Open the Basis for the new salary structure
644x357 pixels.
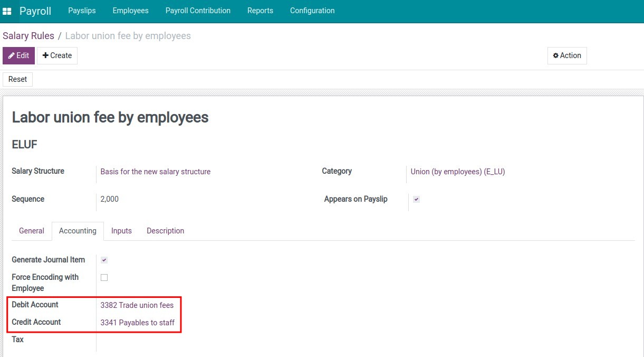(x=155, y=172)
